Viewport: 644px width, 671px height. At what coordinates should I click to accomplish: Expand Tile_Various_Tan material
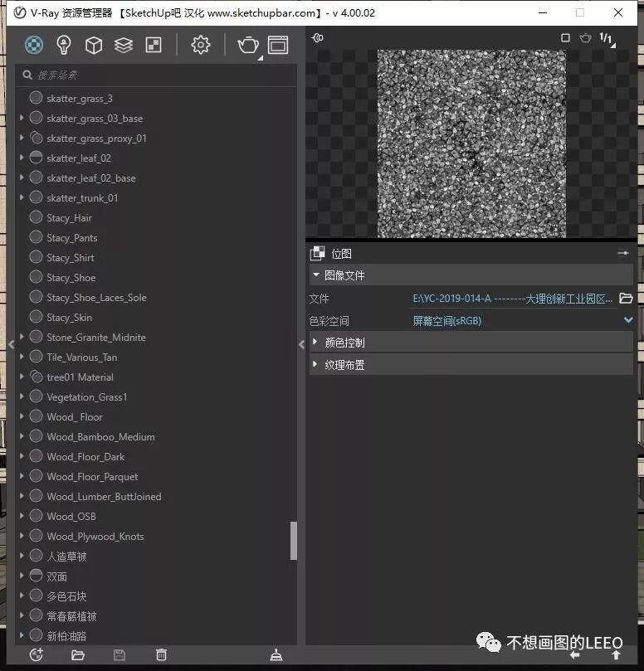(22, 357)
